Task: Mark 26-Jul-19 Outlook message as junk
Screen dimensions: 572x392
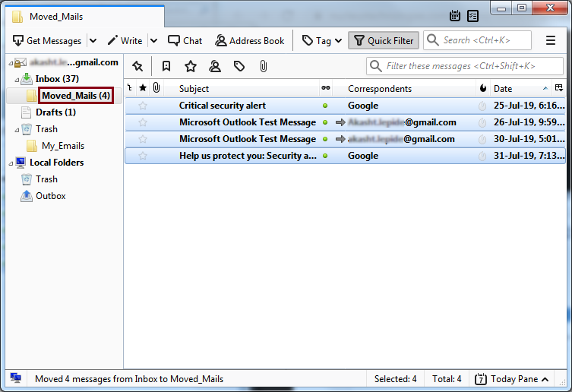Action: point(482,122)
